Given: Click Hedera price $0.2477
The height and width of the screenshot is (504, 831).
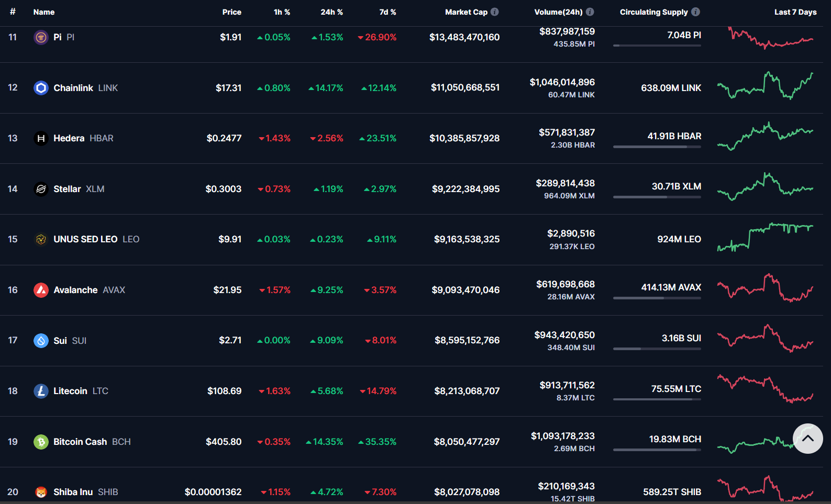Looking at the screenshot, I should (x=224, y=138).
